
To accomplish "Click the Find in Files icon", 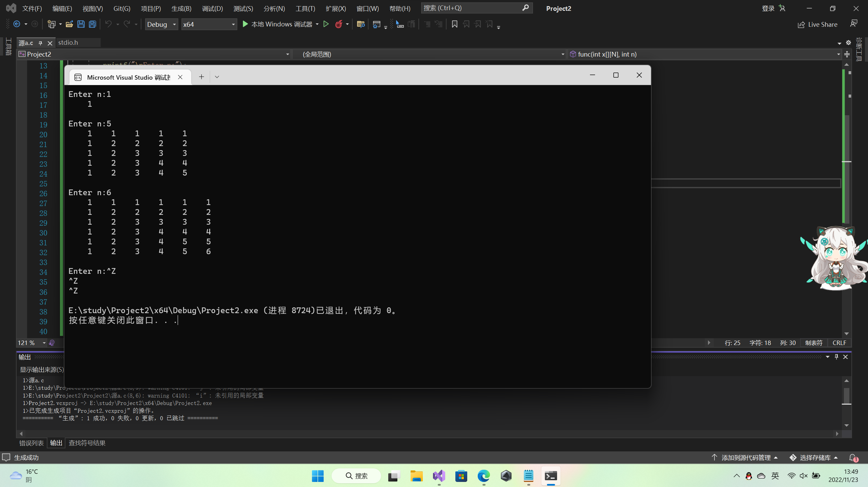I will pos(360,24).
